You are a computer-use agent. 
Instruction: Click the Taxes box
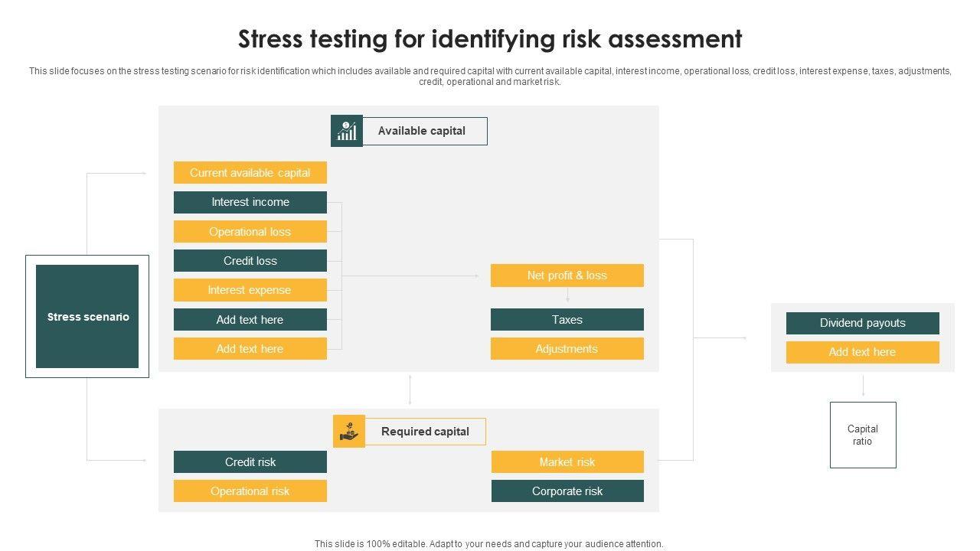(x=567, y=320)
